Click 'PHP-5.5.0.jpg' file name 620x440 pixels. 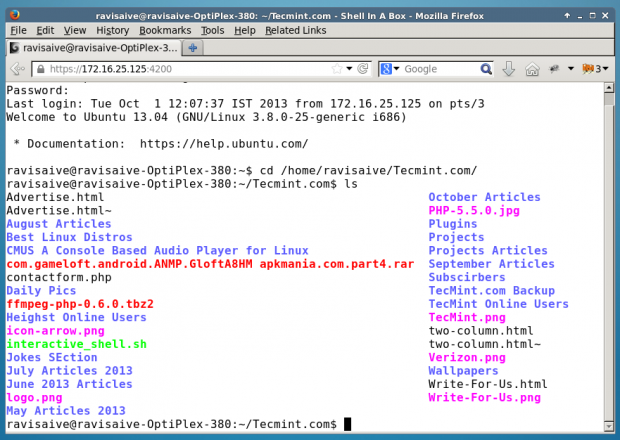(474, 211)
